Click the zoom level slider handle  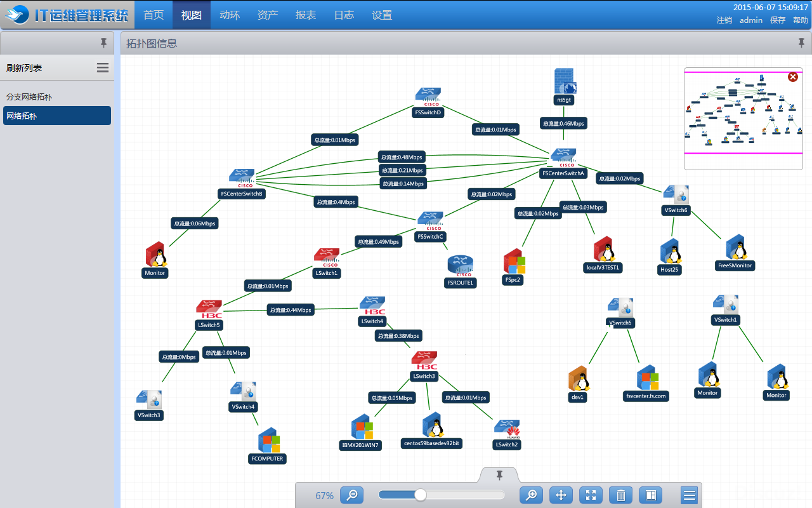(x=420, y=495)
